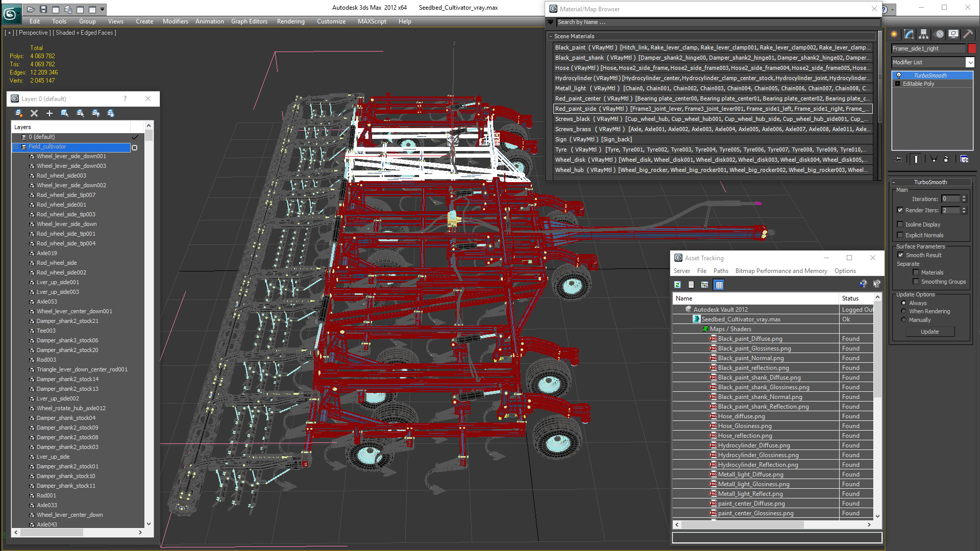Image resolution: width=980 pixels, height=551 pixels.
Task: Expand the Editable Poly stack entry
Action: pyautogui.click(x=897, y=84)
